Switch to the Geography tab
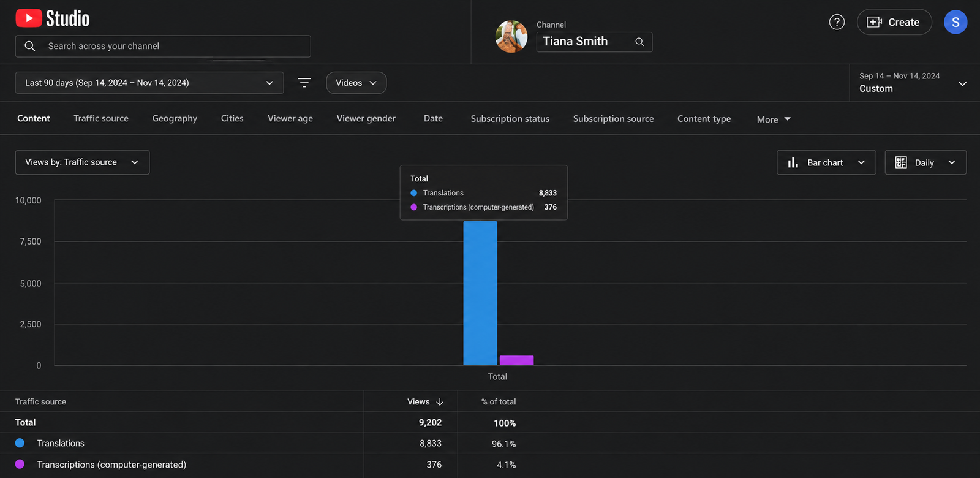This screenshot has height=478, width=980. coord(175,118)
